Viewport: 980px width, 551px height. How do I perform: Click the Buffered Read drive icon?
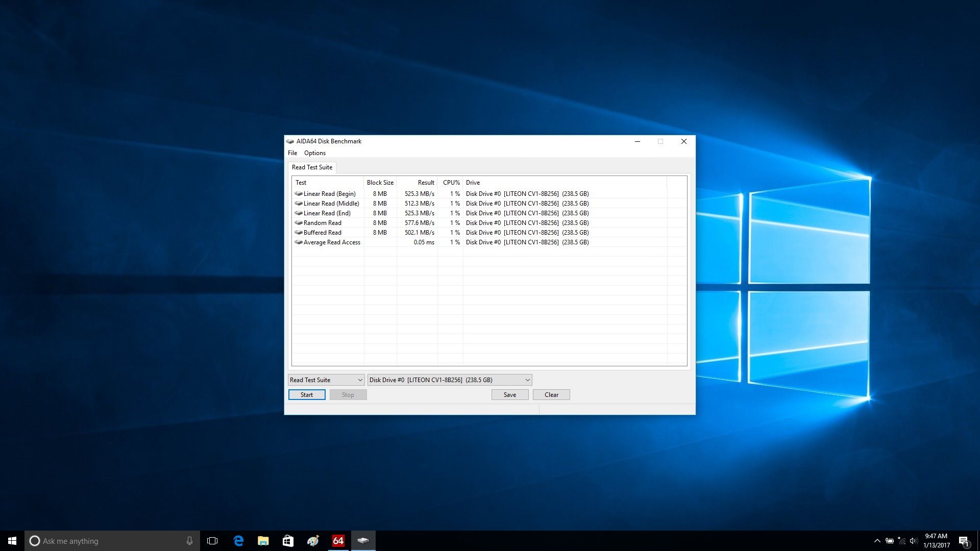(x=299, y=232)
